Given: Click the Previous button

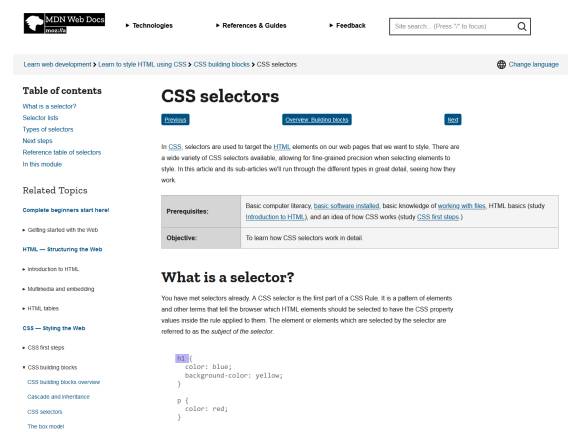Looking at the screenshot, I should point(175,119).
